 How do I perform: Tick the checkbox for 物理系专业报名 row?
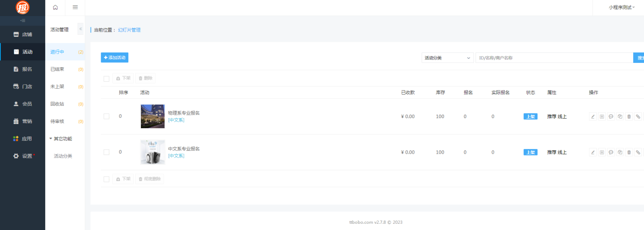[106, 116]
